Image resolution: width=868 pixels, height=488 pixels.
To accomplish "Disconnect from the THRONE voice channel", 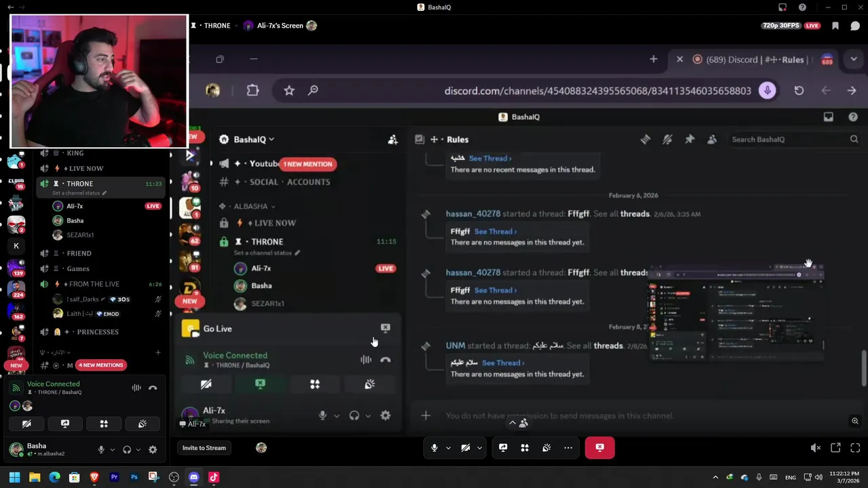I will [x=153, y=388].
